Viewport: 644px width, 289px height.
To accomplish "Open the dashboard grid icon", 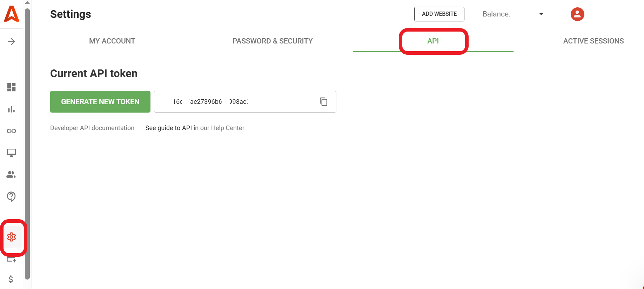I will pyautogui.click(x=12, y=87).
